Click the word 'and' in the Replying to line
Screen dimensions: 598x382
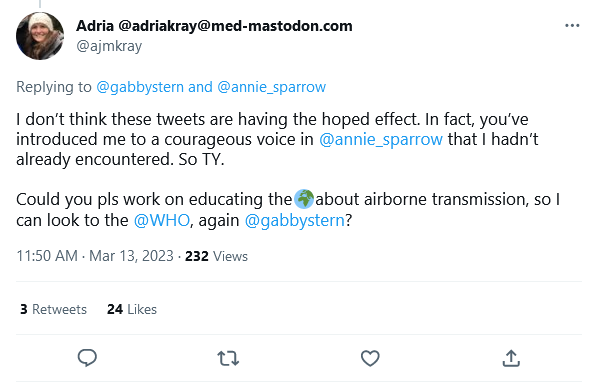200,87
